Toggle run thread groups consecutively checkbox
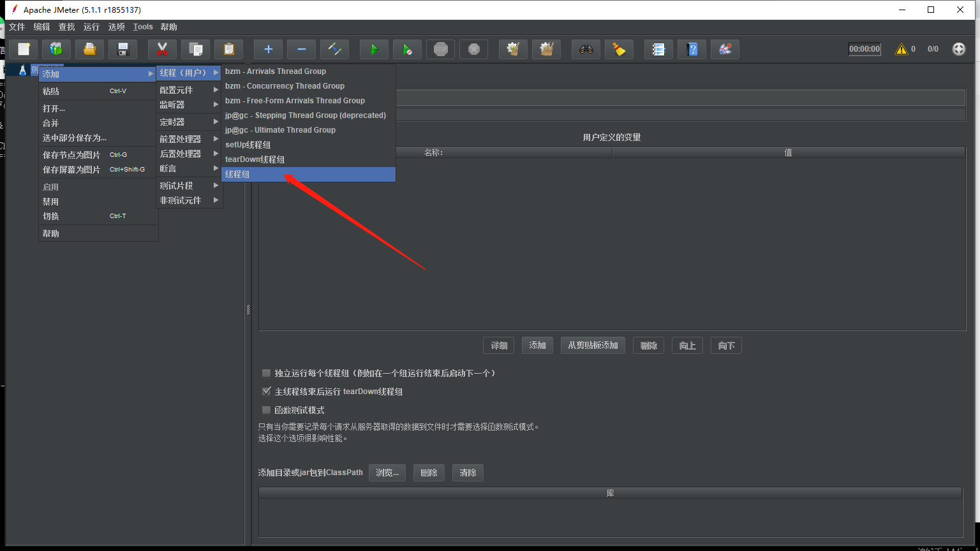The image size is (980, 551). (x=267, y=373)
